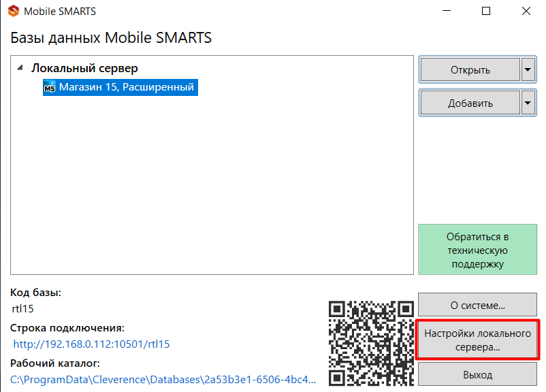Click the Добавить button
This screenshot has width=546, height=392.
tap(470, 103)
